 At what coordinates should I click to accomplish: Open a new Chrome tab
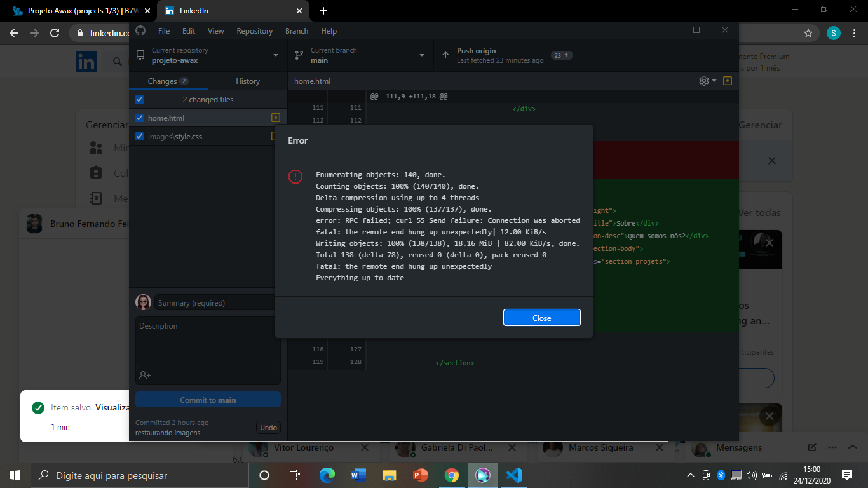(323, 11)
